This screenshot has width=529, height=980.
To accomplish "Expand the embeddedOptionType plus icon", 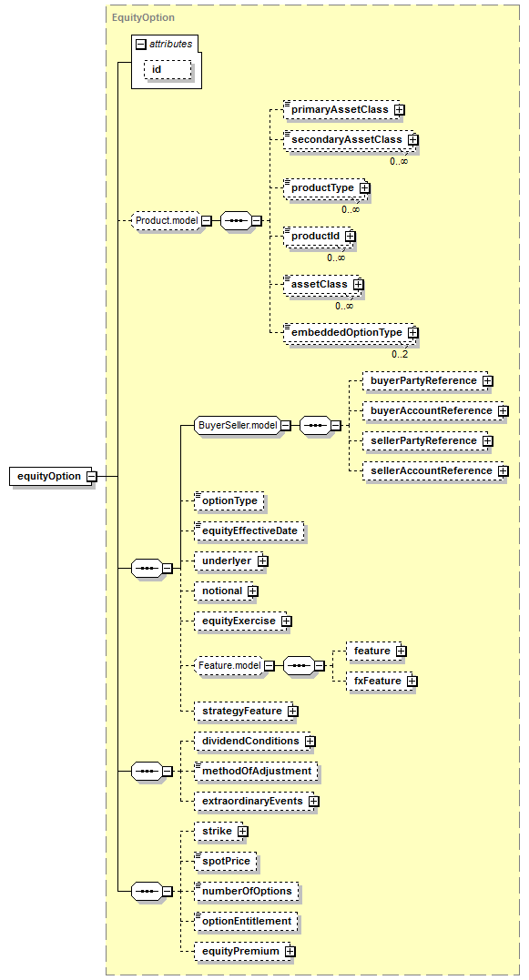I will [x=412, y=332].
